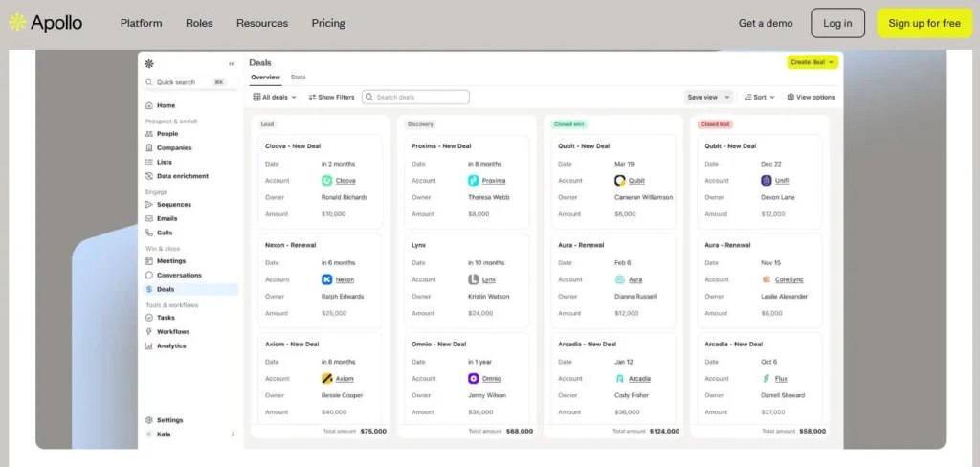
Task: Click the $75,000 total amount
Action: click(373, 432)
